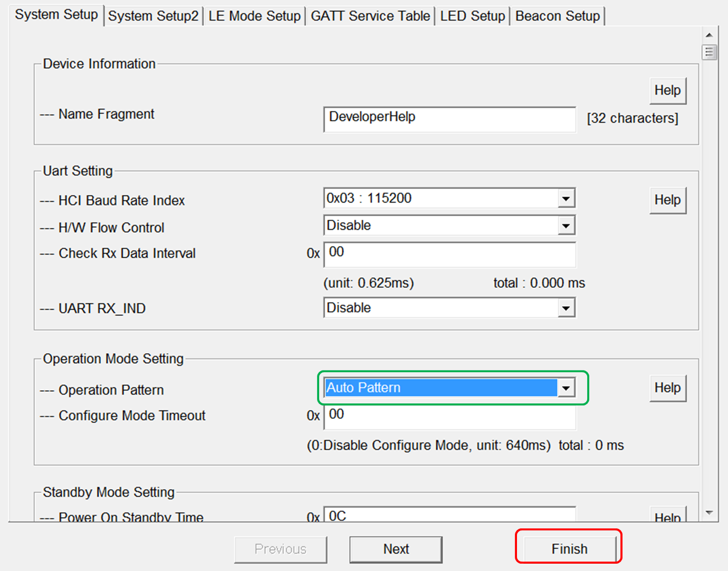Open the Beacon Setup tab

click(557, 16)
